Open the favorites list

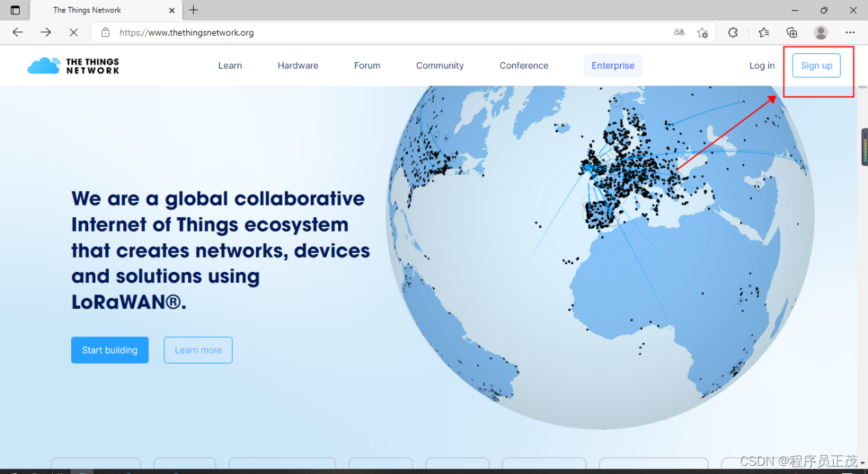[763, 32]
